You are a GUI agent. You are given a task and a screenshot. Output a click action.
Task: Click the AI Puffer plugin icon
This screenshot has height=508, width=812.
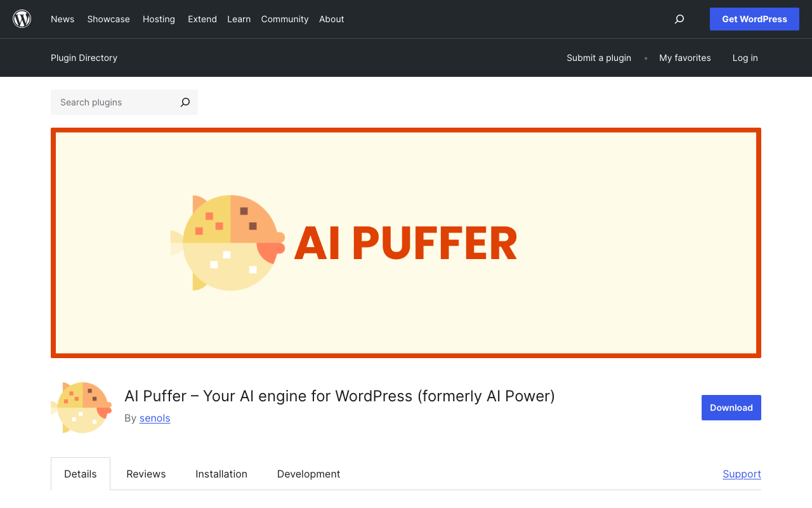(81, 408)
